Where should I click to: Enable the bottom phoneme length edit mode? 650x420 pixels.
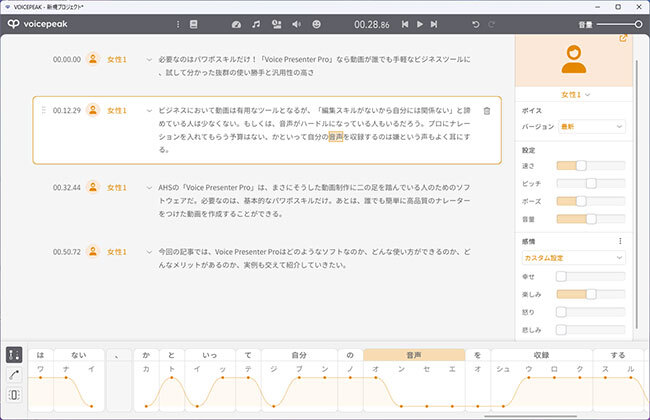click(x=15, y=394)
